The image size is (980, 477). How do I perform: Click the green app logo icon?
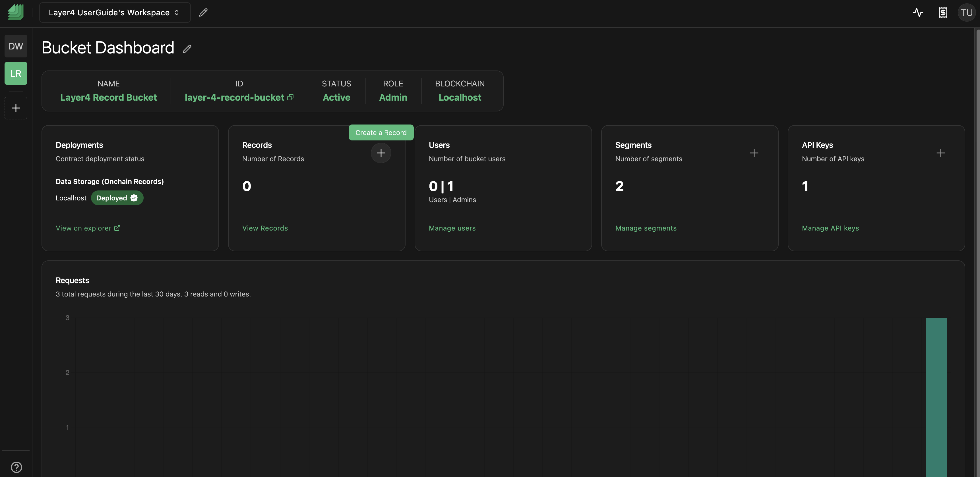pyautogui.click(x=16, y=12)
